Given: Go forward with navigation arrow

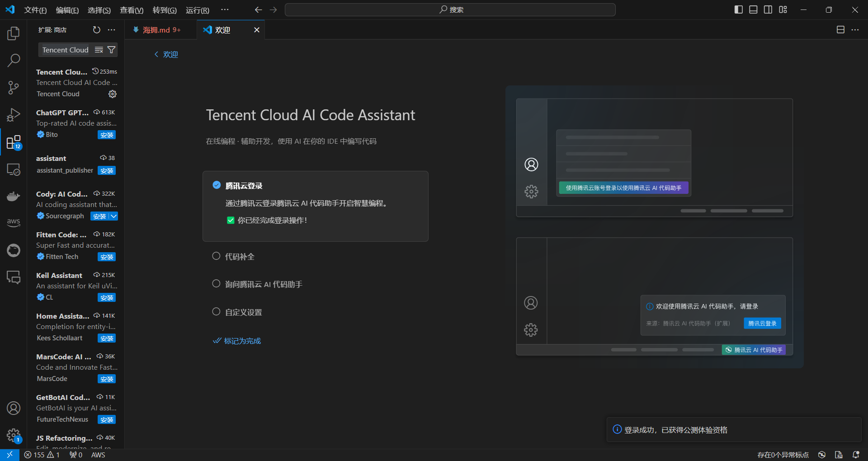Looking at the screenshot, I should pyautogui.click(x=274, y=9).
